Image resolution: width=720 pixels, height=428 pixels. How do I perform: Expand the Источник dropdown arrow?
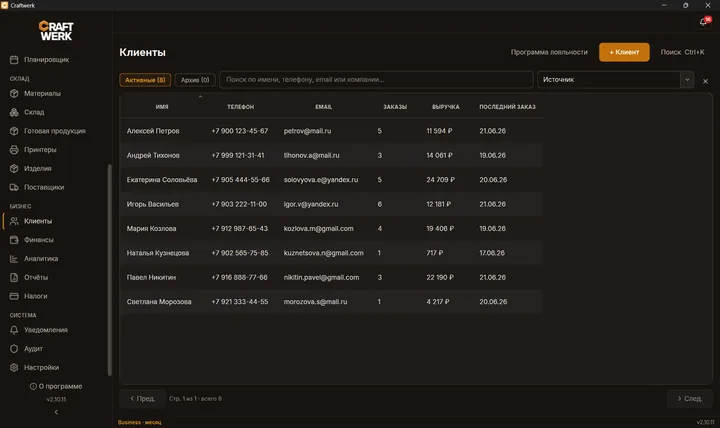[687, 79]
